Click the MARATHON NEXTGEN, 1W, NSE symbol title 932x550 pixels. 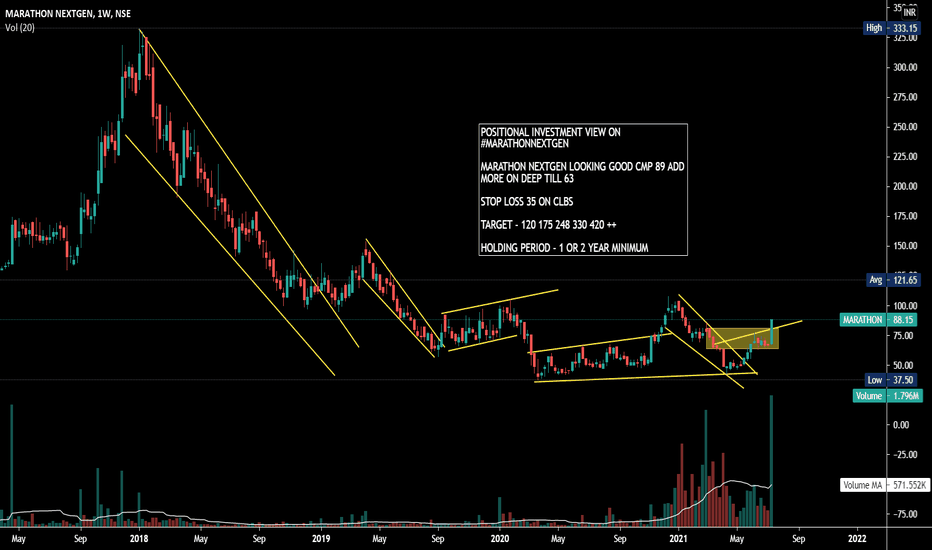pos(68,14)
